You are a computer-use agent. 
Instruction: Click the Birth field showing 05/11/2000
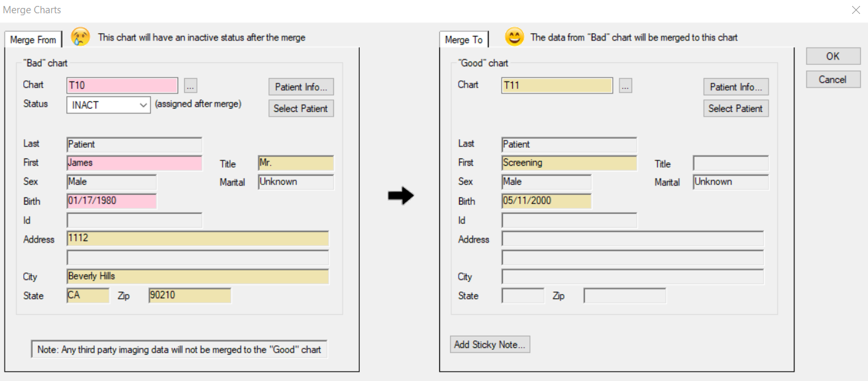coord(546,201)
